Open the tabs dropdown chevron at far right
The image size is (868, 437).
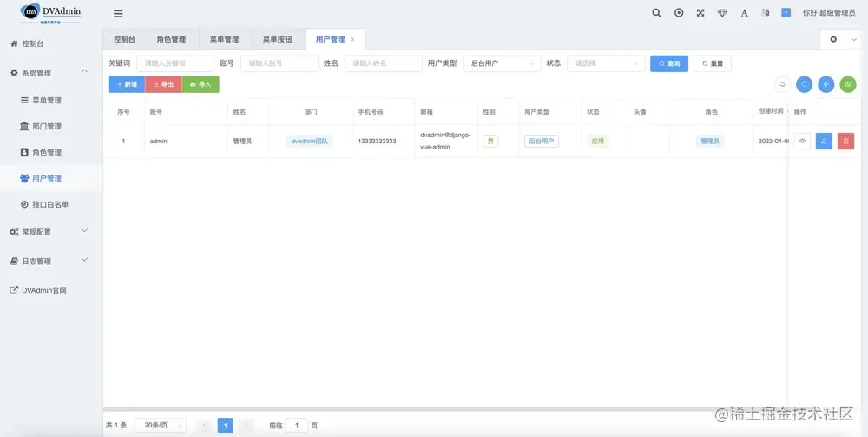tap(853, 39)
